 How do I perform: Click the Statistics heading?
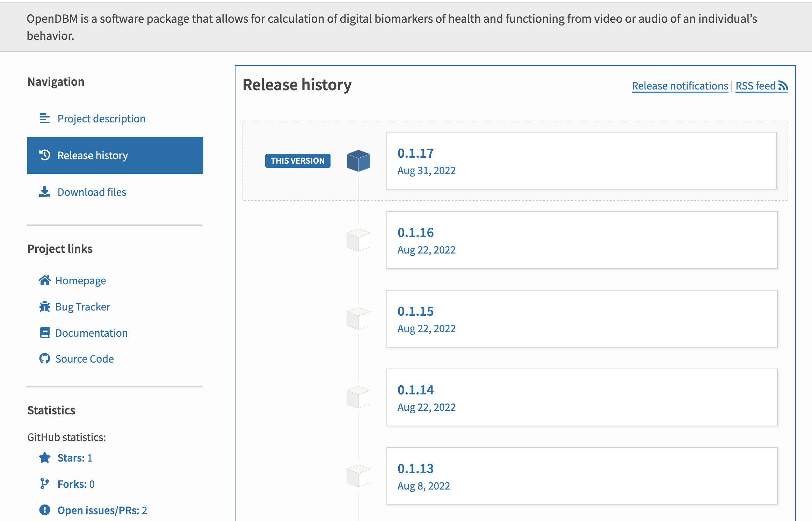pos(51,410)
